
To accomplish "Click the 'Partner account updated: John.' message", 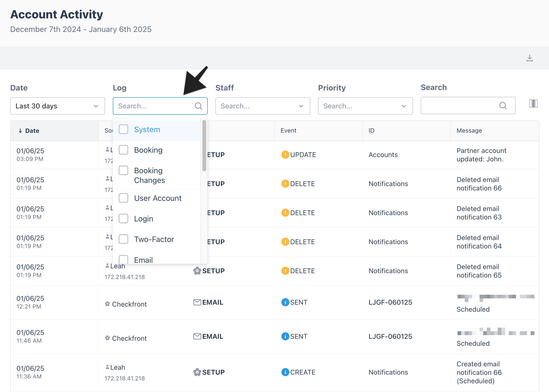I will click(x=481, y=155).
